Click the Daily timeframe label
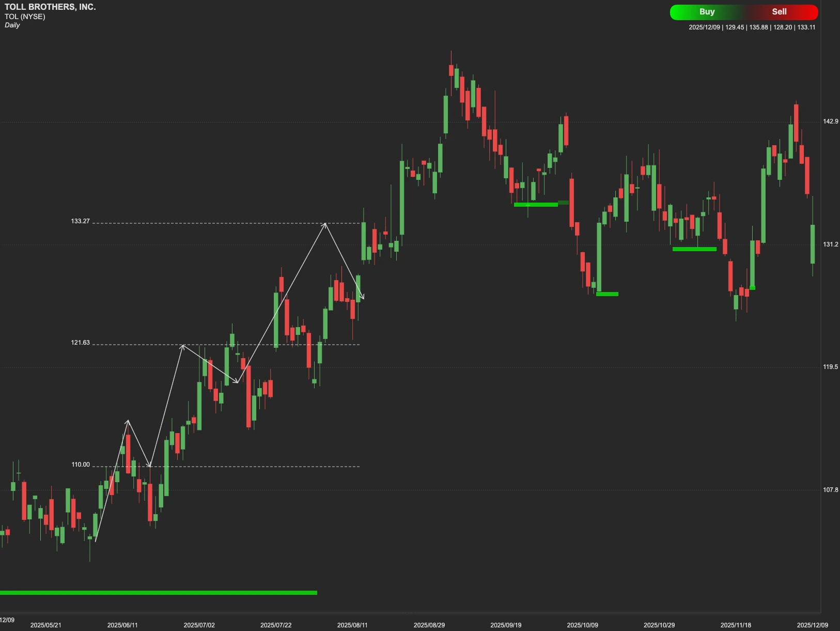The image size is (840, 631). [12, 25]
